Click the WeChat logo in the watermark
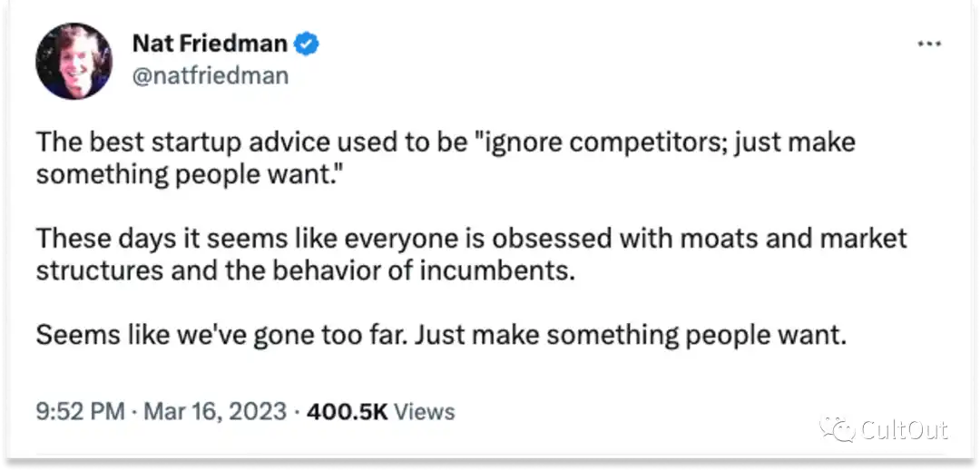This screenshot has height=471, width=980. (x=837, y=429)
